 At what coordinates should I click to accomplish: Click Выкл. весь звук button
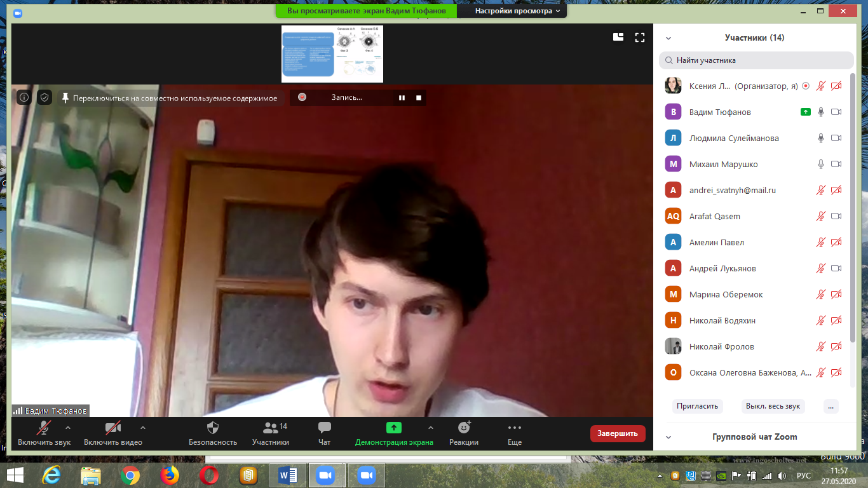tap(773, 406)
